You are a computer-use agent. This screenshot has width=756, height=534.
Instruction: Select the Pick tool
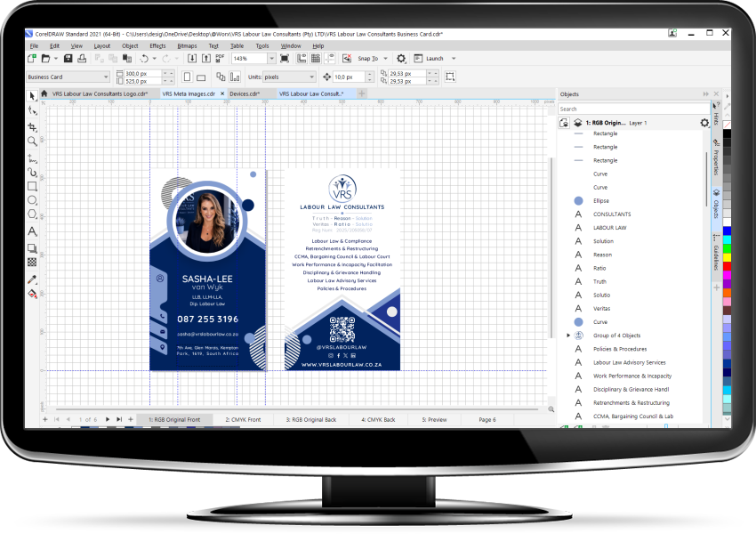tap(32, 95)
